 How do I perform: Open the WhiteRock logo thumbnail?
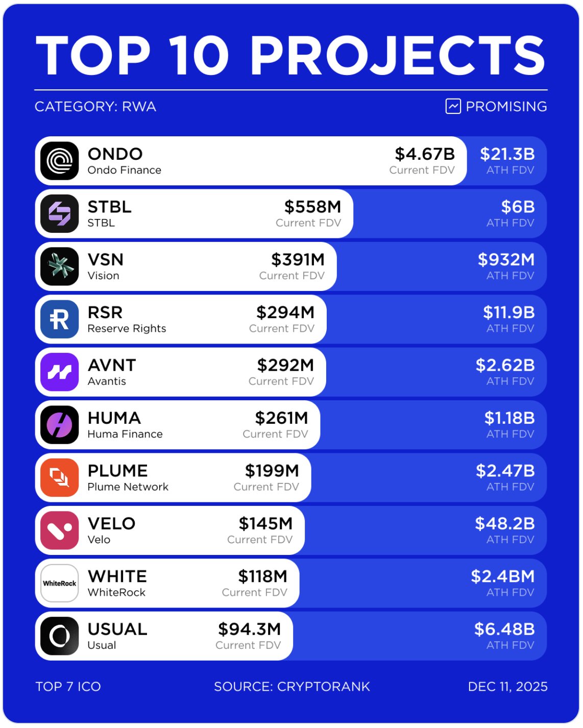pos(60,583)
